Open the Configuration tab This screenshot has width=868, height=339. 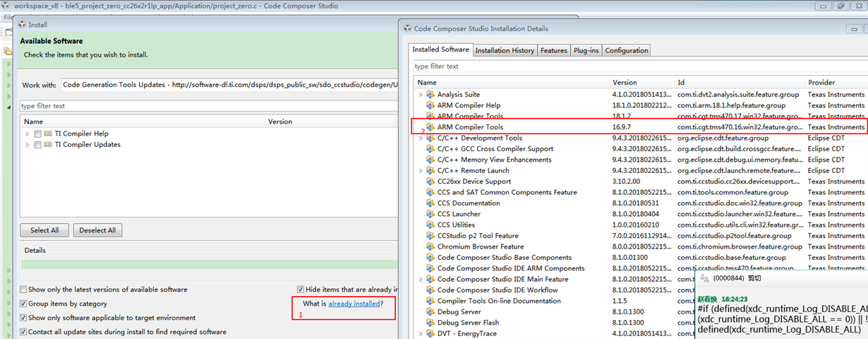coord(627,51)
